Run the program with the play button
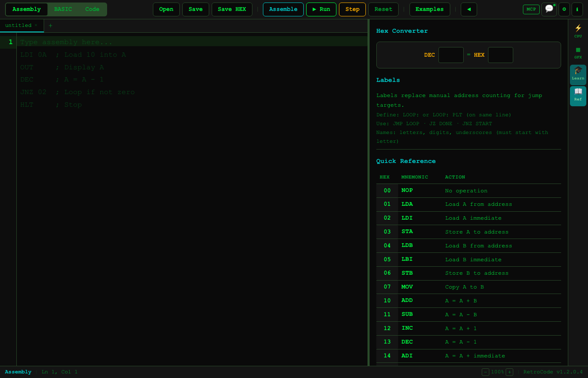Viewport: 588px width, 378px height. [x=321, y=9]
